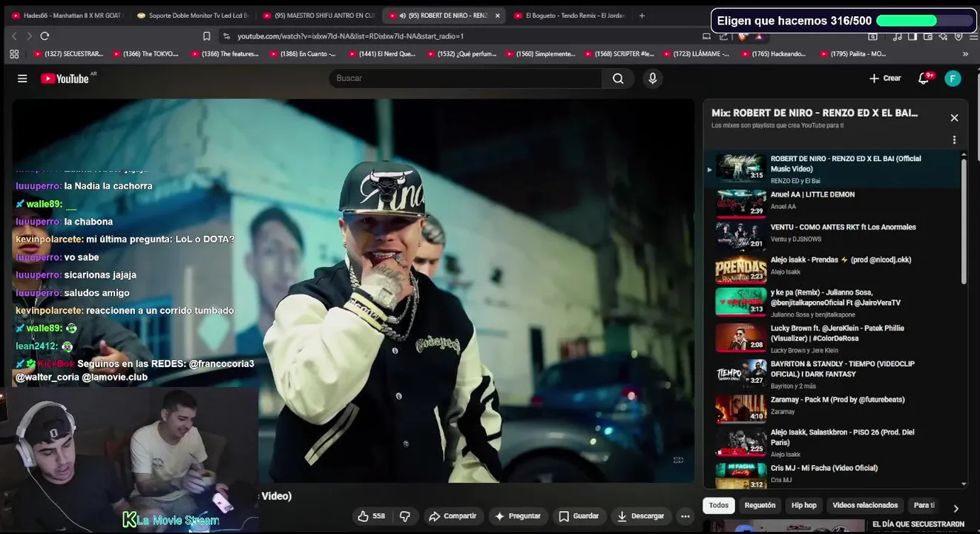
Task: Mute audio on the ROBERT DE NIRO tab
Action: (x=402, y=16)
